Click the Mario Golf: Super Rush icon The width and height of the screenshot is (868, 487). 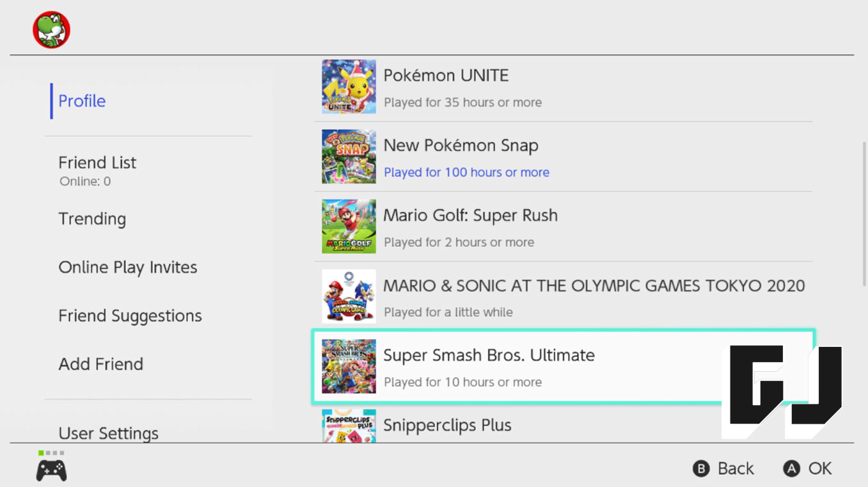[349, 227]
